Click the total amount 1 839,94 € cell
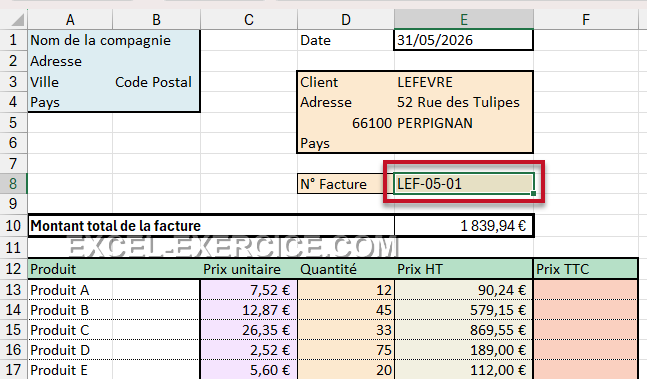 464,226
